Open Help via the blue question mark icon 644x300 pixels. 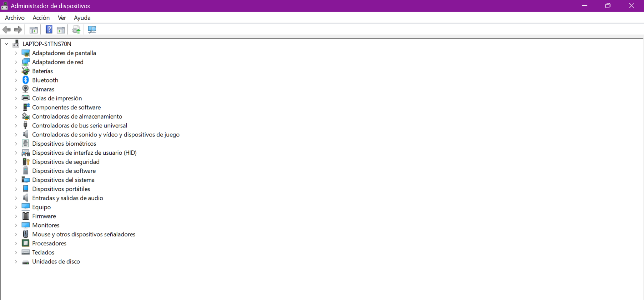49,30
